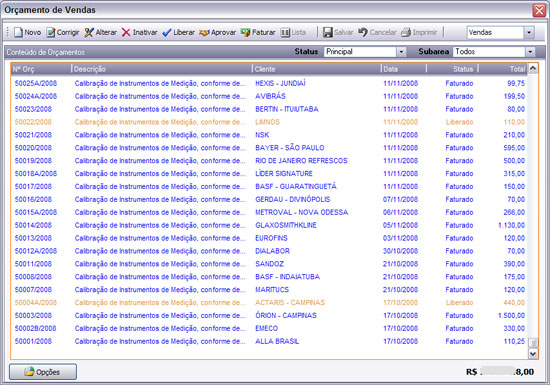
Task: Click total value 595,00
Action: [514, 148]
